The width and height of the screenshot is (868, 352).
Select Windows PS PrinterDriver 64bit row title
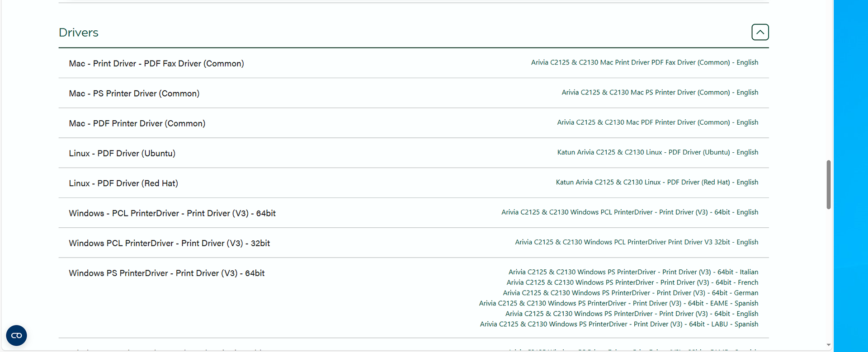[167, 273]
